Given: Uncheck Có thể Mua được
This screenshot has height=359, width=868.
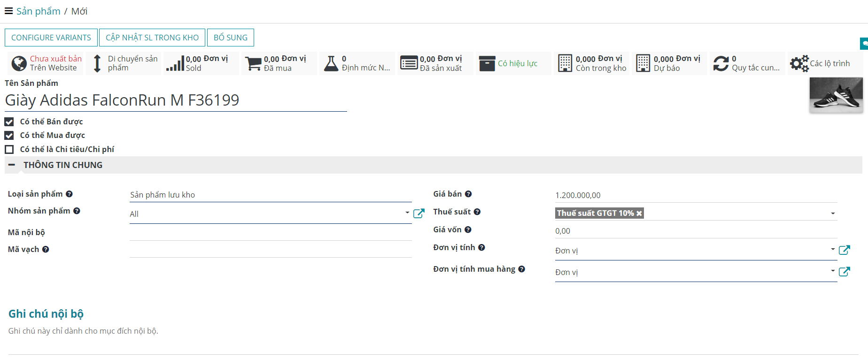Looking at the screenshot, I should point(9,135).
